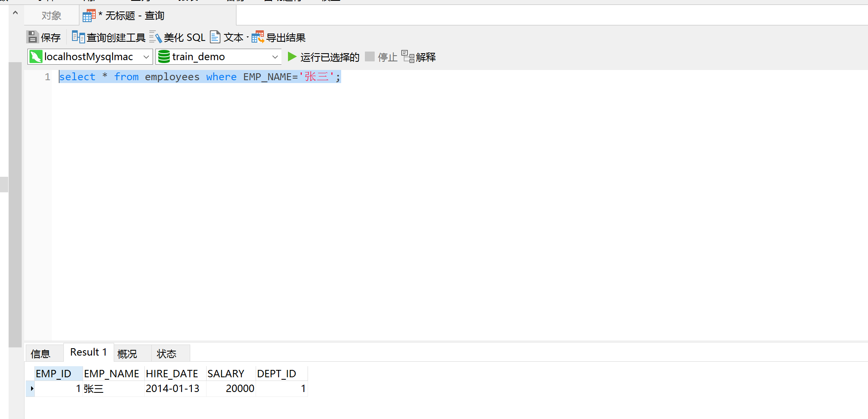
Task: Open the Text button dropdown arrow
Action: tap(247, 38)
